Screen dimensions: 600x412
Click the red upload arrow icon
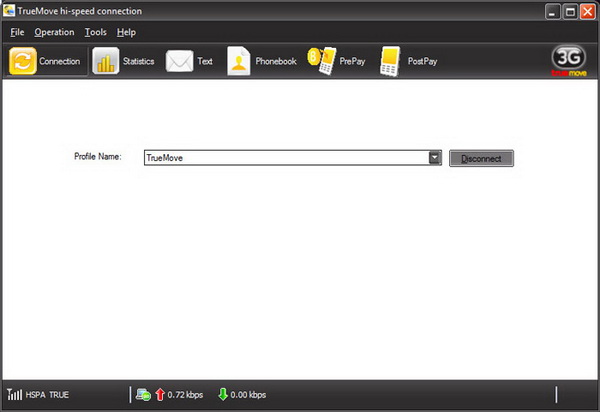pyautogui.click(x=160, y=395)
